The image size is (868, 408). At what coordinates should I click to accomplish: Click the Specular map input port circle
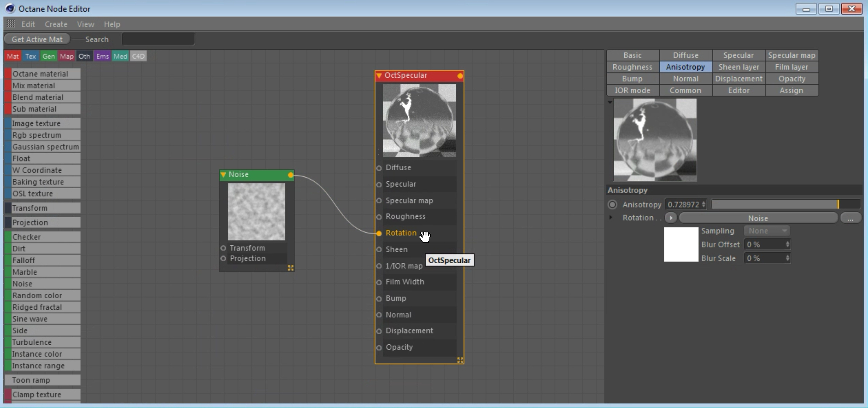tap(379, 201)
